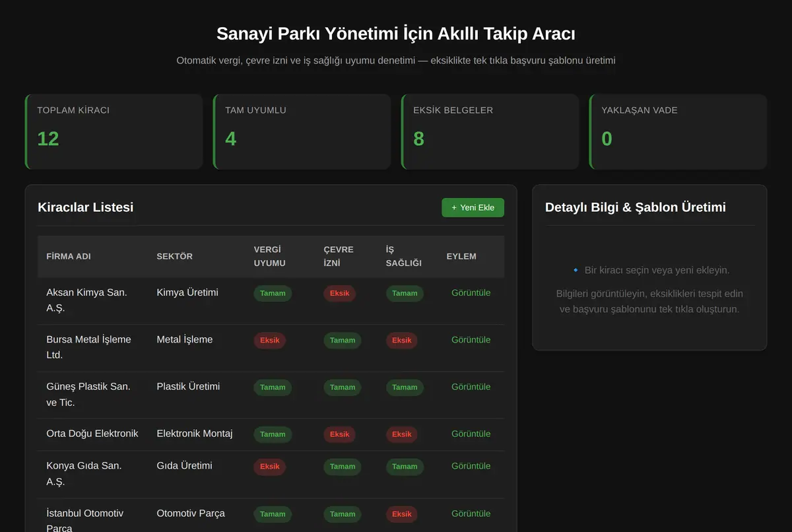Open Görüntüle for İstanbul Otomotiv Parça
Viewport: 792px width, 532px height.
pyautogui.click(x=471, y=513)
